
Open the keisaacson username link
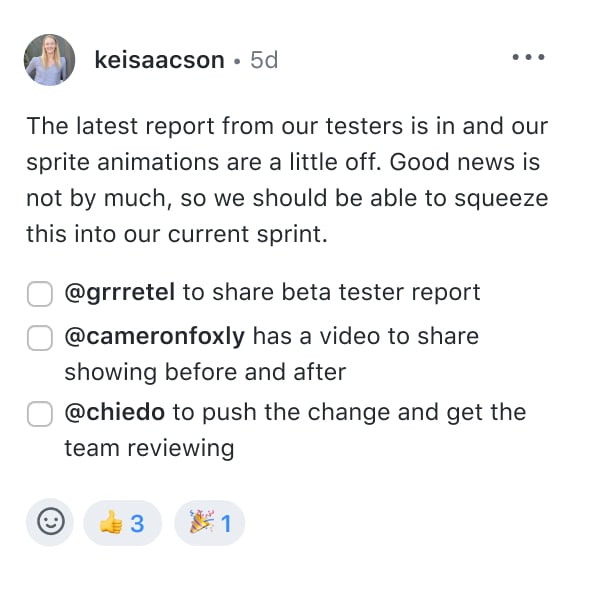[159, 60]
